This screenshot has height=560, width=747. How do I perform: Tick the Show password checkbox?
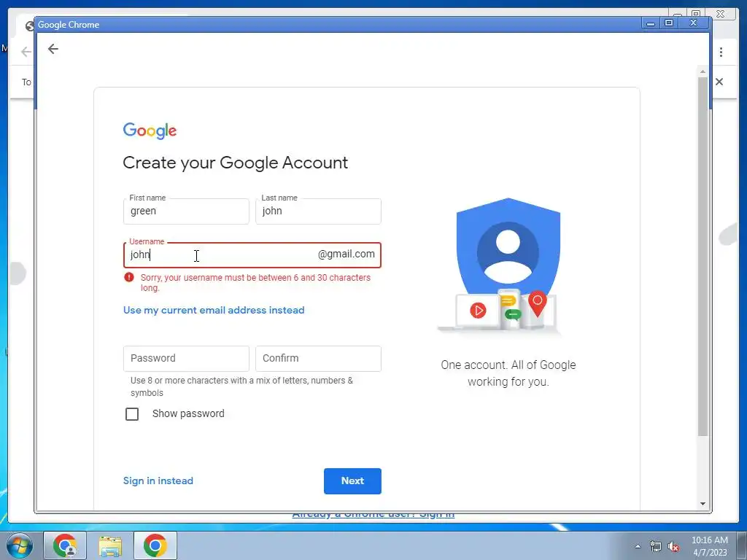coord(132,414)
